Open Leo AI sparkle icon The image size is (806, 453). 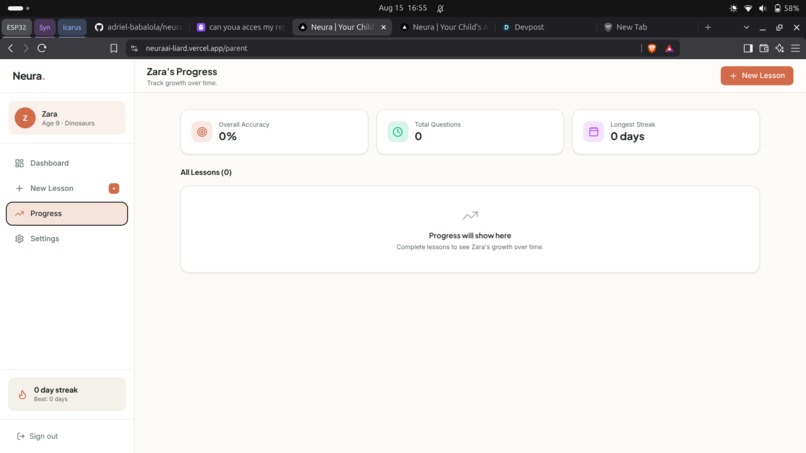780,48
